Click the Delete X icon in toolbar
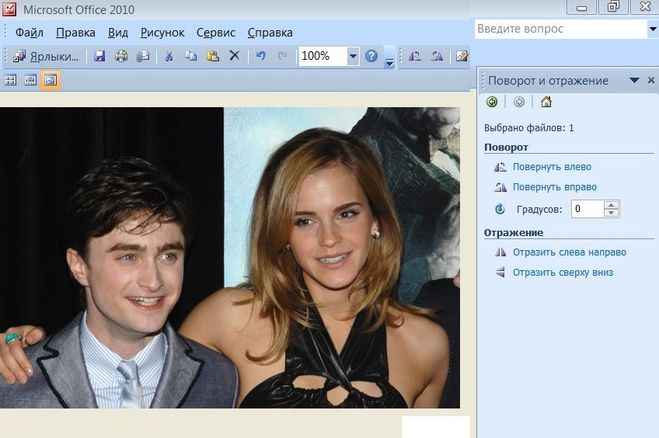659x438 pixels. coord(234,56)
